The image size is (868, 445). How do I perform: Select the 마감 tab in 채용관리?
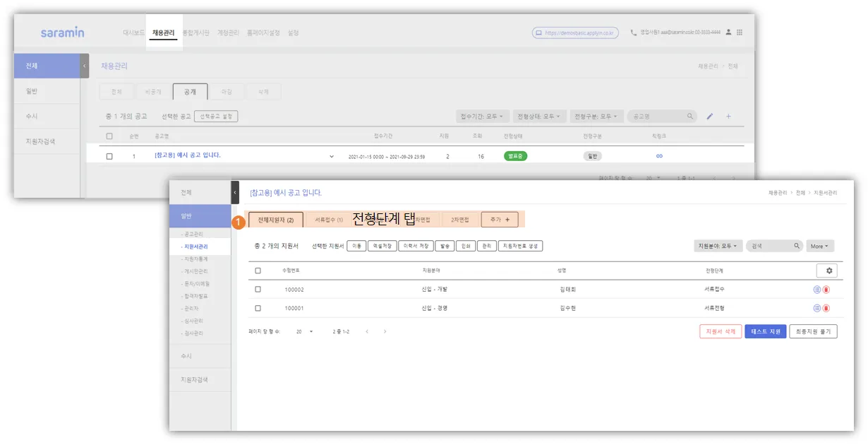click(227, 92)
